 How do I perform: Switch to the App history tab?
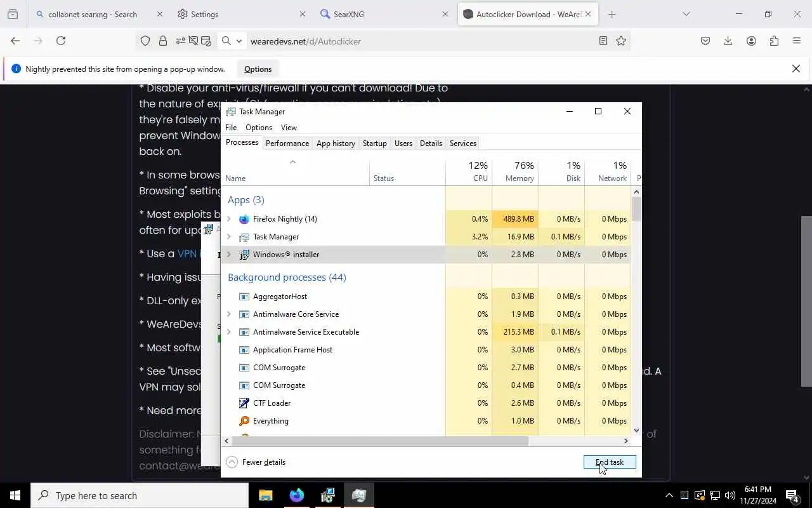tap(336, 144)
